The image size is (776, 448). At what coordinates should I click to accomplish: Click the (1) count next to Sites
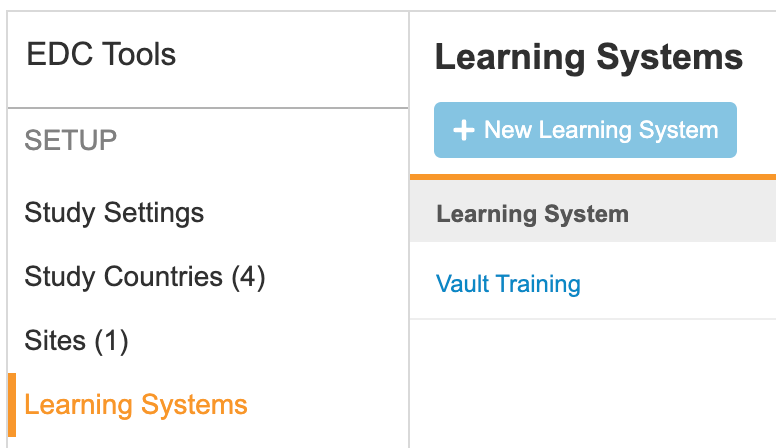pos(111,341)
